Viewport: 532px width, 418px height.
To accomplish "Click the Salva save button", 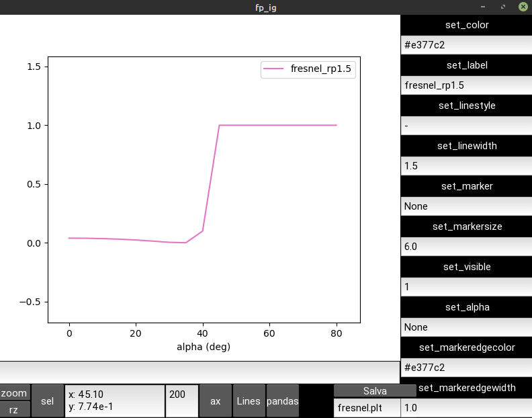I will [375, 391].
